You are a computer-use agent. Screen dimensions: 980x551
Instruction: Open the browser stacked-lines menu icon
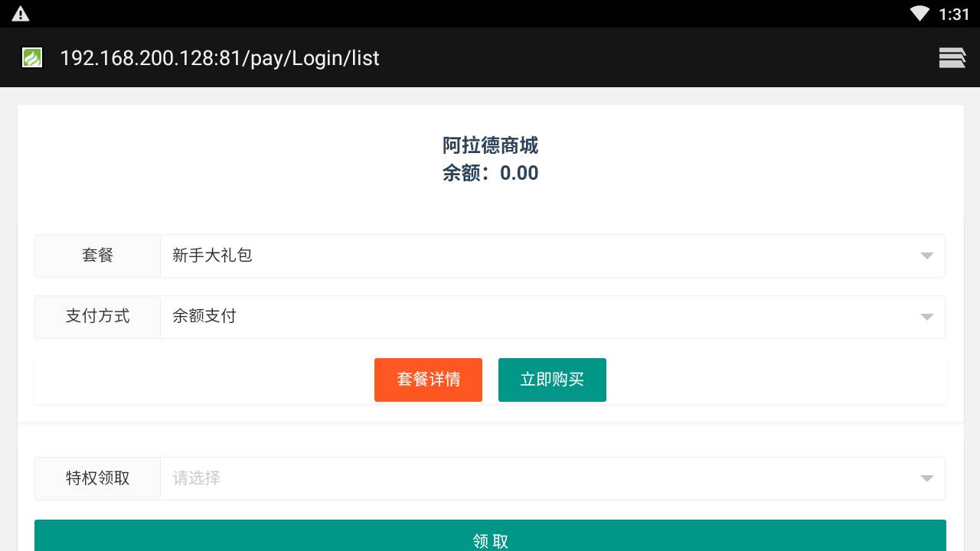[952, 58]
